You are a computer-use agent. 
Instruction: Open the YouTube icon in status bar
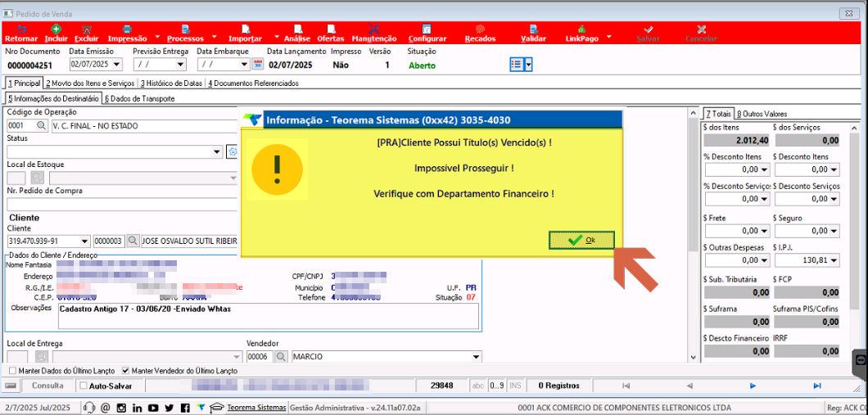[153, 408]
